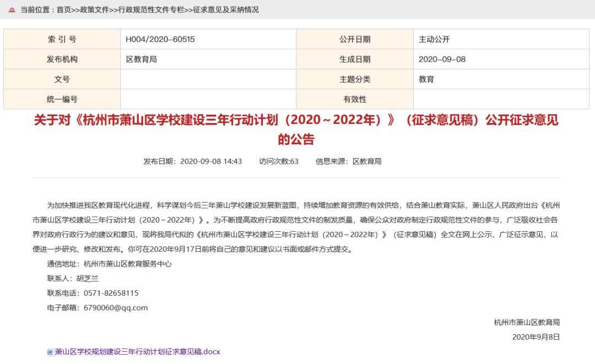Viewport: 595px width, 364px height.
Task: Click the 索引号 table header cell
Action: [62, 39]
